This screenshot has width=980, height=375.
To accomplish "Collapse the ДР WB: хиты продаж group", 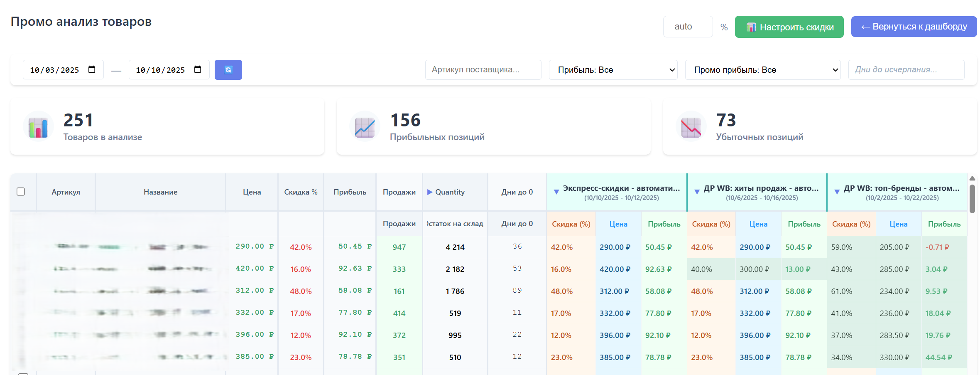I will pyautogui.click(x=697, y=192).
